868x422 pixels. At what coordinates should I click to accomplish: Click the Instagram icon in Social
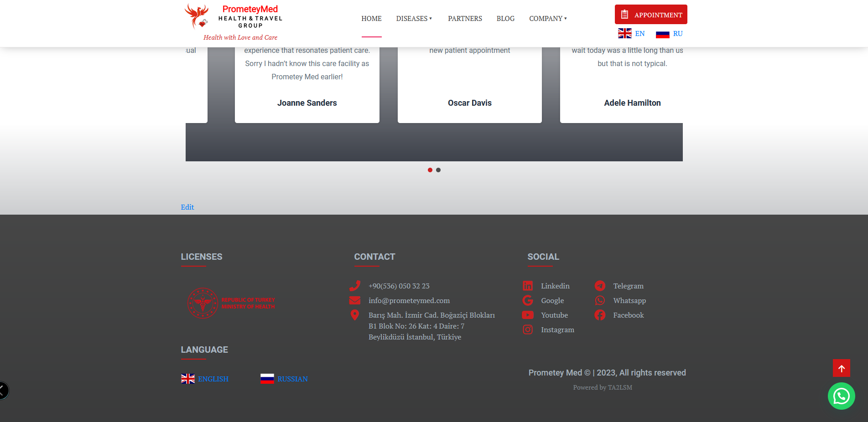pos(528,329)
